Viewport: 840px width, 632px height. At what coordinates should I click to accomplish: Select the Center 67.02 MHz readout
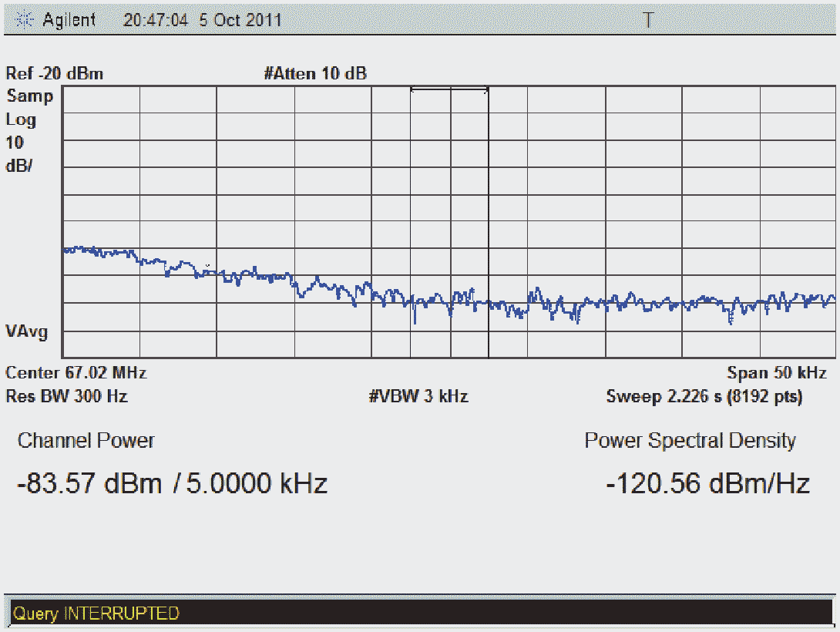(76, 373)
